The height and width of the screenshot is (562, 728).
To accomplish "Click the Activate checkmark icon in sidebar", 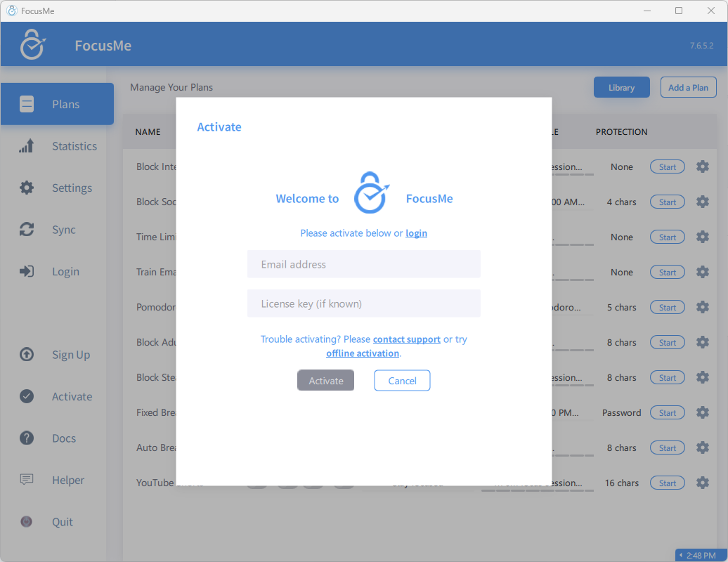I will 27,396.
